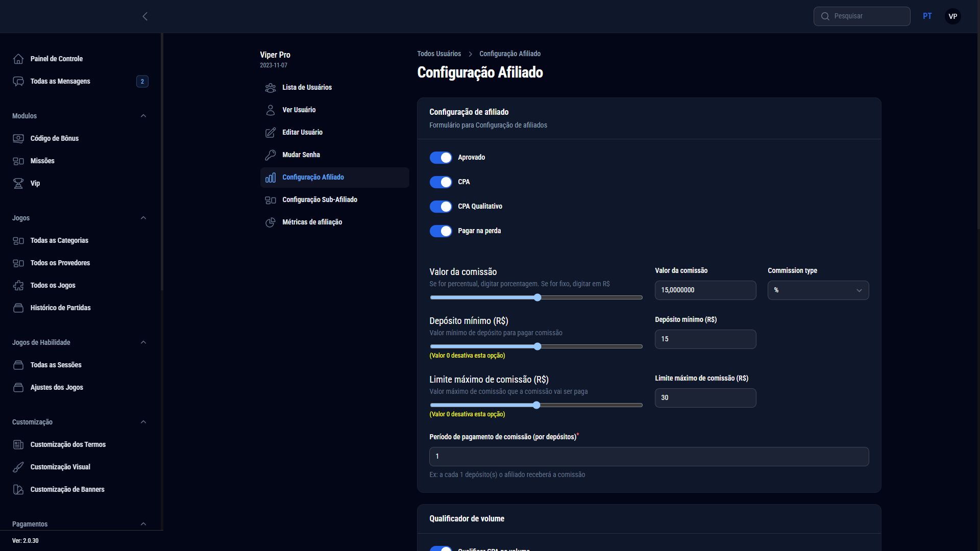
Task: Go to Todos Usuários breadcrumb link
Action: (x=438, y=54)
